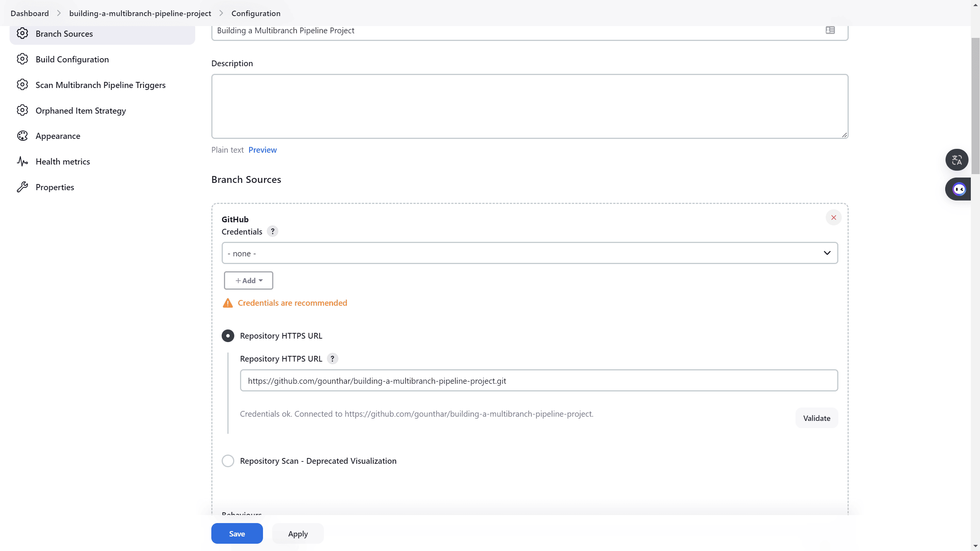The image size is (980, 551).
Task: Click the page vertical scrollbar
Action: click(x=975, y=105)
